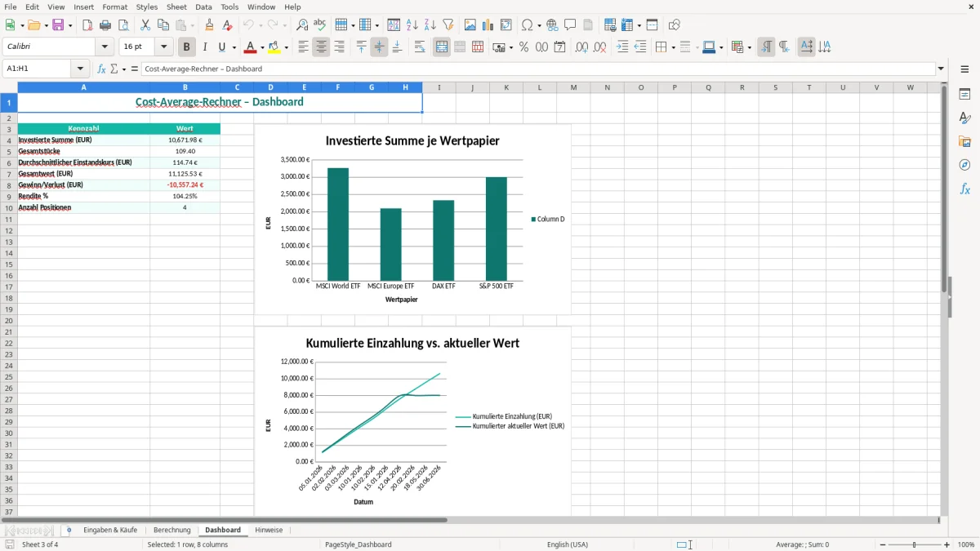Open the font size dropdown
This screenshot has width=980, height=551.
tap(164, 47)
